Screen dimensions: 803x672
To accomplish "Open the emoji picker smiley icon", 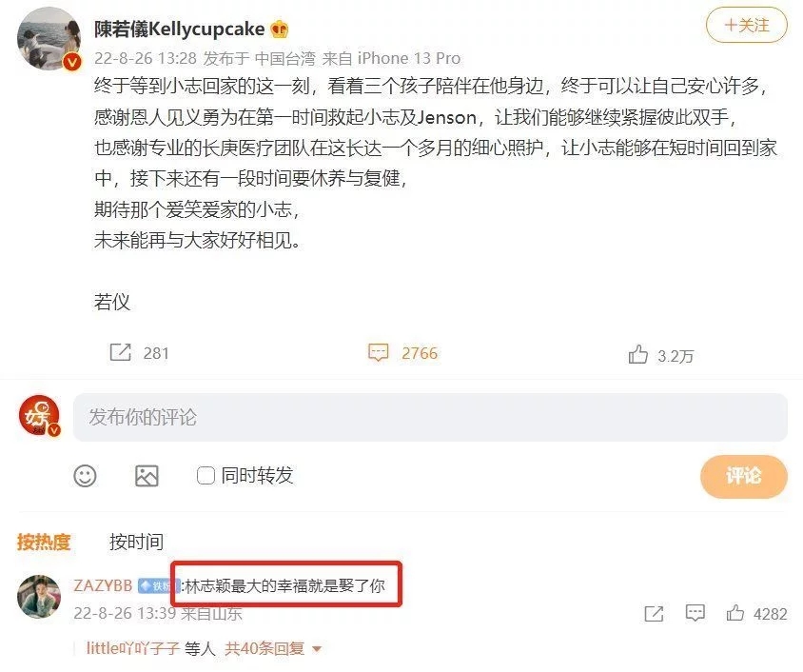I will 85,476.
